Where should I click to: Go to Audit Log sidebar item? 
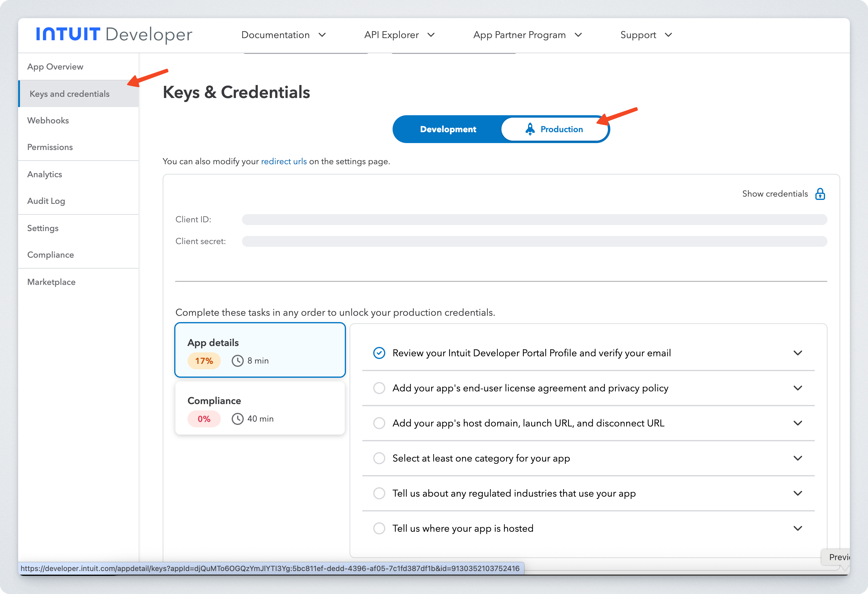pyautogui.click(x=46, y=201)
